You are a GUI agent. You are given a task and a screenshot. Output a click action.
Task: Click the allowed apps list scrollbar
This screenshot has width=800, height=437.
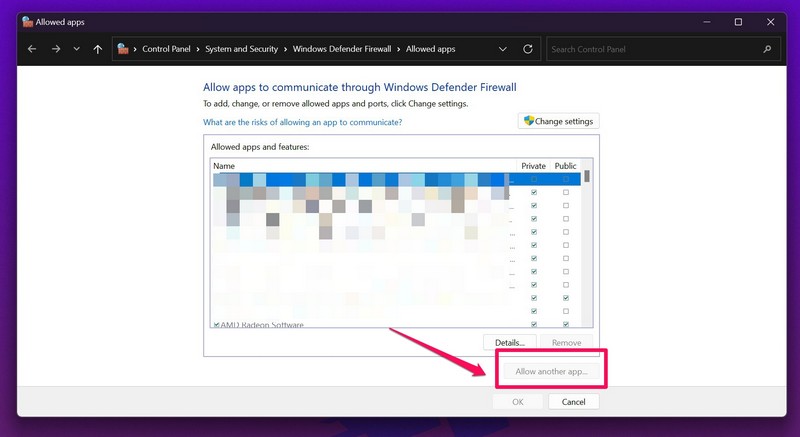tap(588, 250)
